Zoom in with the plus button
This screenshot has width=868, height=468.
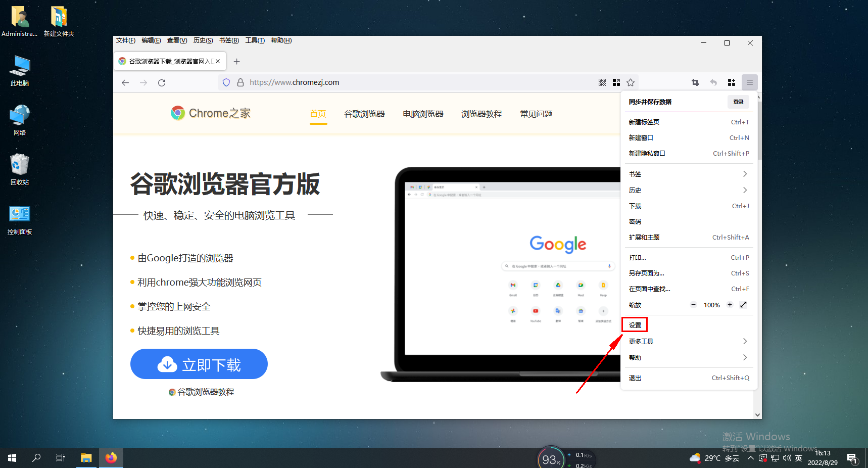730,305
